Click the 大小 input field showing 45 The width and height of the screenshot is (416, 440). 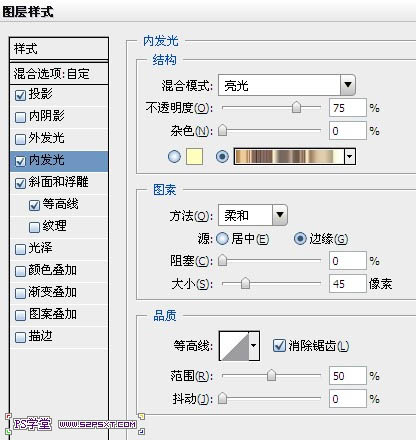348,284
